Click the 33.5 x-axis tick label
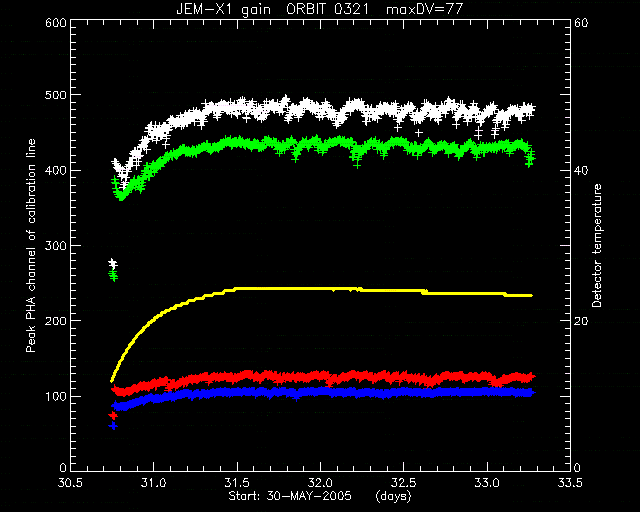The height and width of the screenshot is (512, 640). click(x=570, y=483)
